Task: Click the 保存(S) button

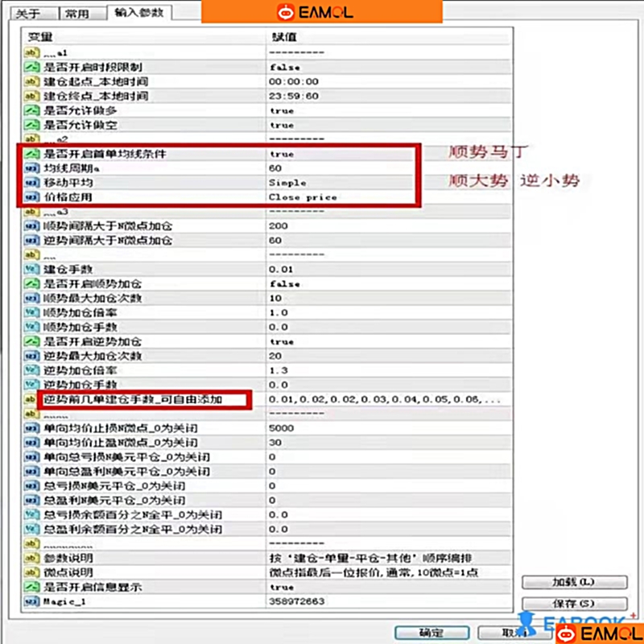Action: point(574,603)
